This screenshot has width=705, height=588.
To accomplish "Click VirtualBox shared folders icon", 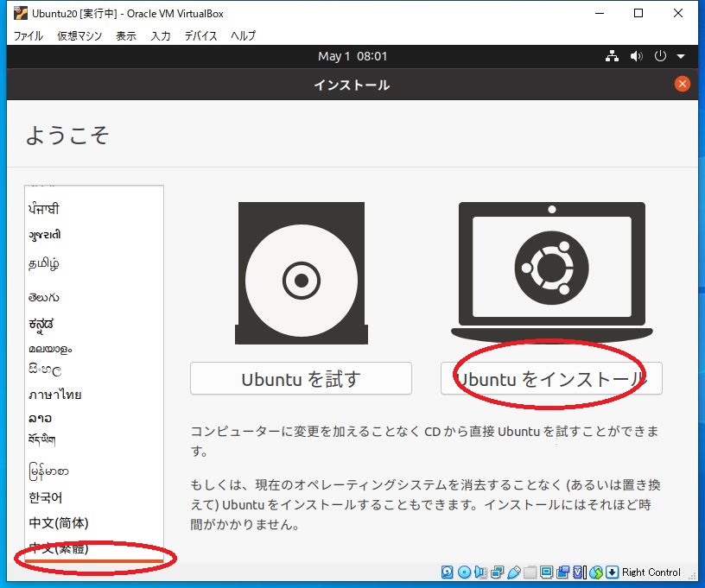I will click(530, 572).
